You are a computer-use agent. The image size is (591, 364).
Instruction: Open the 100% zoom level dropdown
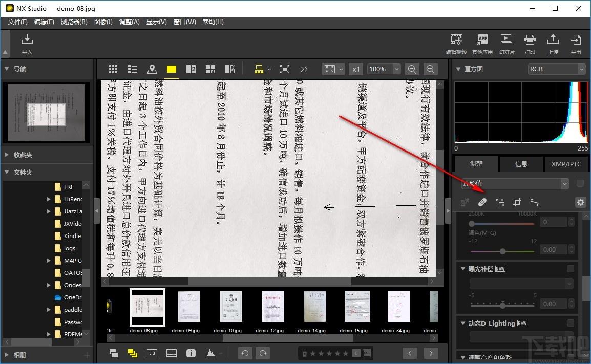click(x=383, y=69)
